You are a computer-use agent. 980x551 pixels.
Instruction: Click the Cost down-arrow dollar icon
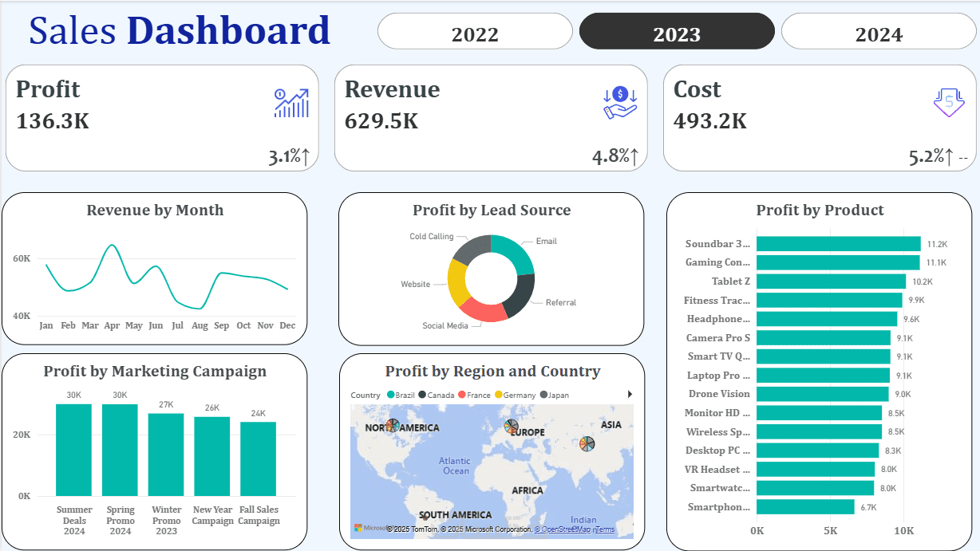coord(949,103)
